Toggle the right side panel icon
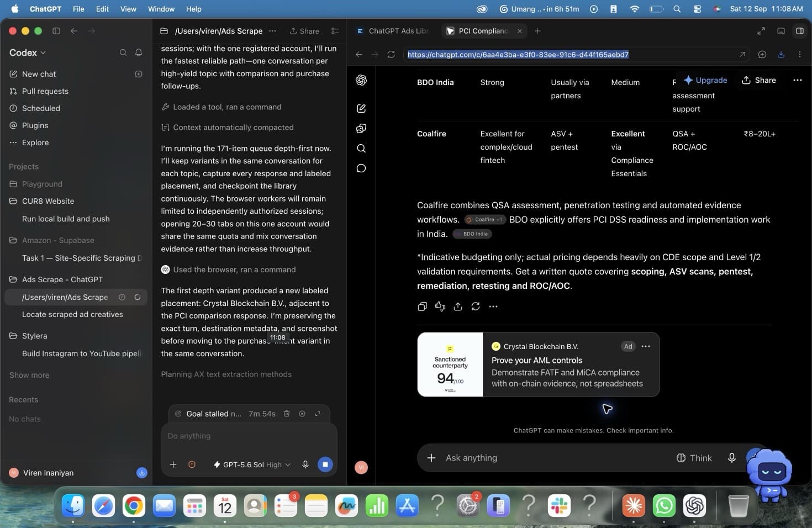The height and width of the screenshot is (528, 812). pyautogui.click(x=799, y=31)
